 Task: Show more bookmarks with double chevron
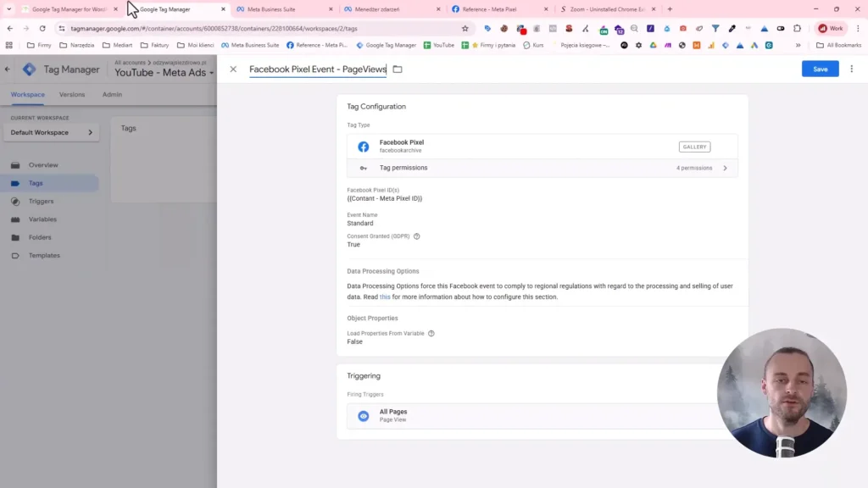pos(798,46)
